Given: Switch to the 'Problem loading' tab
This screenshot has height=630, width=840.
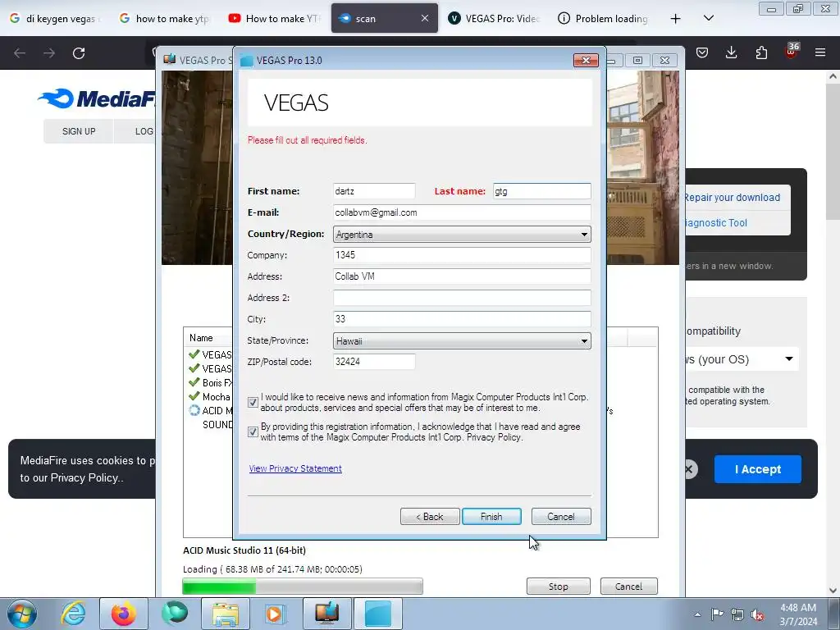Looking at the screenshot, I should (603, 19).
